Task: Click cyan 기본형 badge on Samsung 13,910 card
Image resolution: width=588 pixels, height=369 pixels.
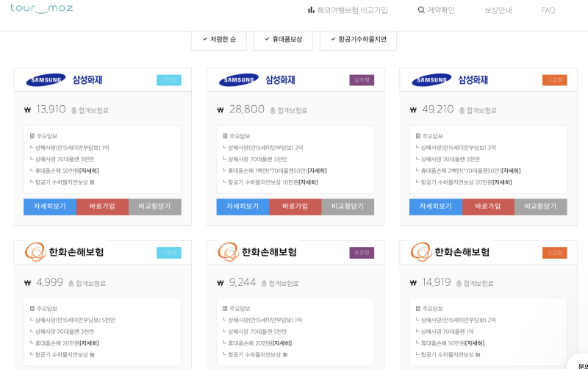Action: (x=169, y=80)
